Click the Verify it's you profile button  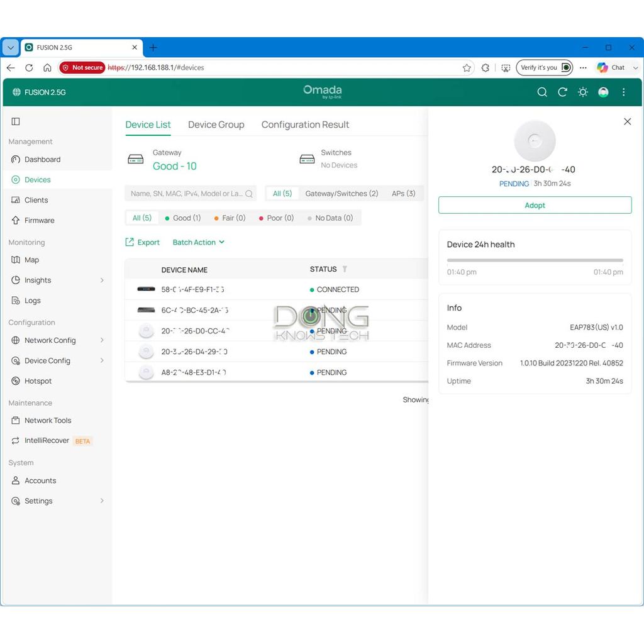pos(544,67)
